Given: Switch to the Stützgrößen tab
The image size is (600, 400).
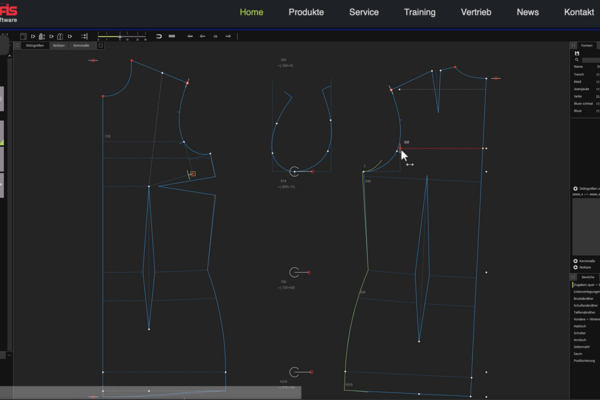Looking at the screenshot, I should tap(33, 46).
